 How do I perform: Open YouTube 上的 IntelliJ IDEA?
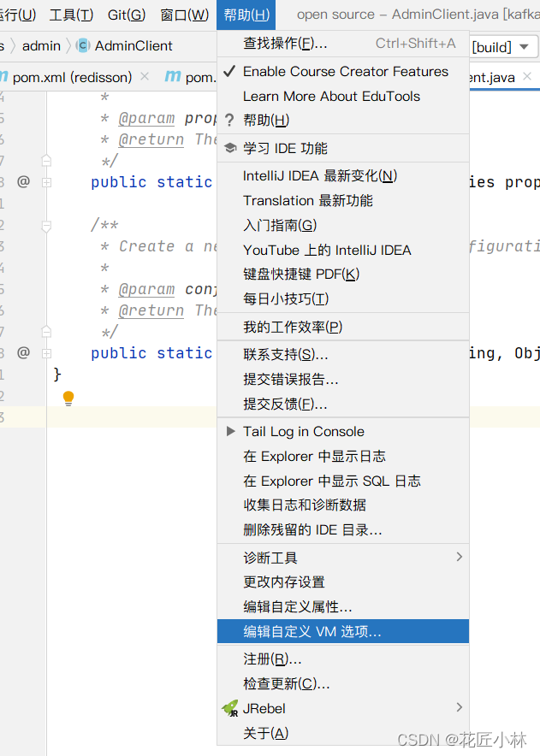tap(343, 250)
